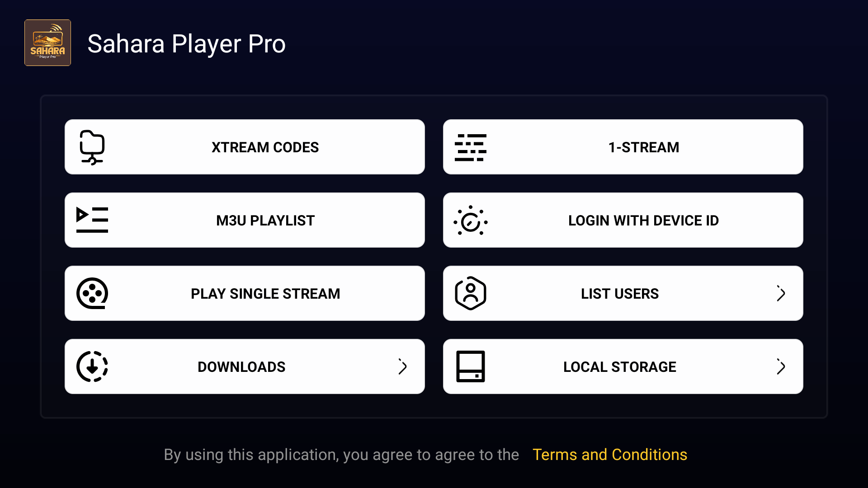Click the Sahara Player Pro logo
This screenshot has width=868, height=488.
coord(47,43)
